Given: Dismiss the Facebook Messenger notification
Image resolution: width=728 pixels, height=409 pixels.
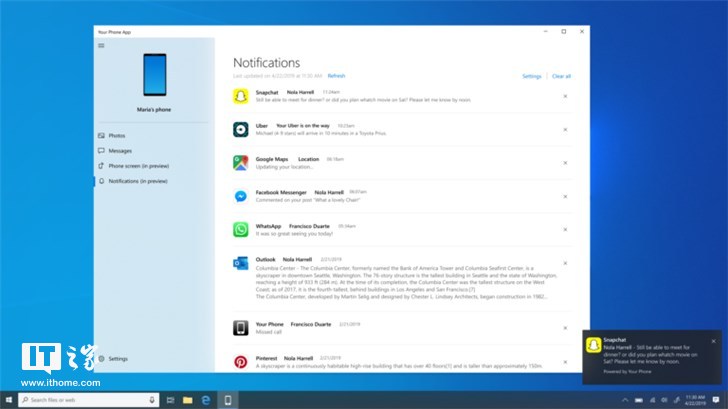Looking at the screenshot, I should pyautogui.click(x=565, y=196).
